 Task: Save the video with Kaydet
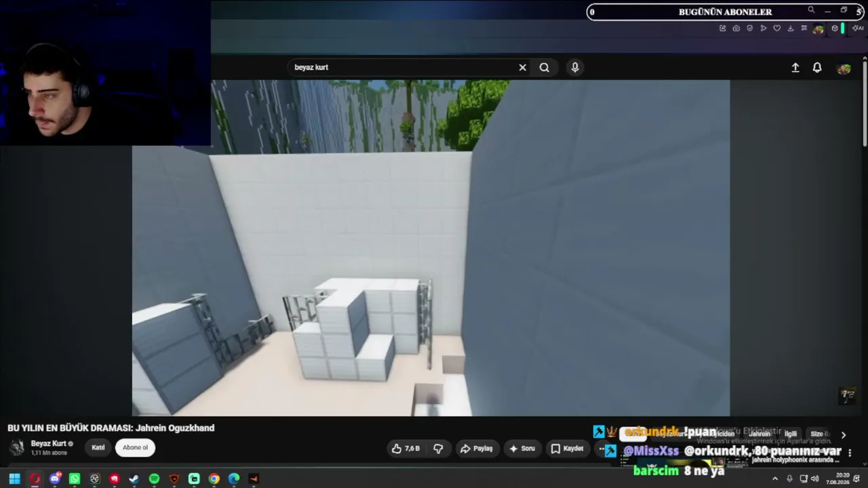click(568, 449)
